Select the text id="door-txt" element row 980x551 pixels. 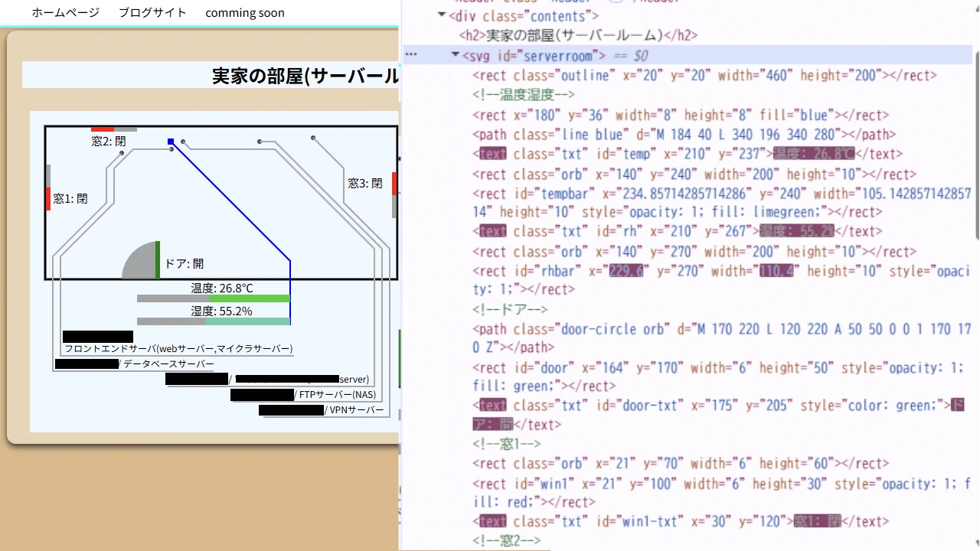720,415
